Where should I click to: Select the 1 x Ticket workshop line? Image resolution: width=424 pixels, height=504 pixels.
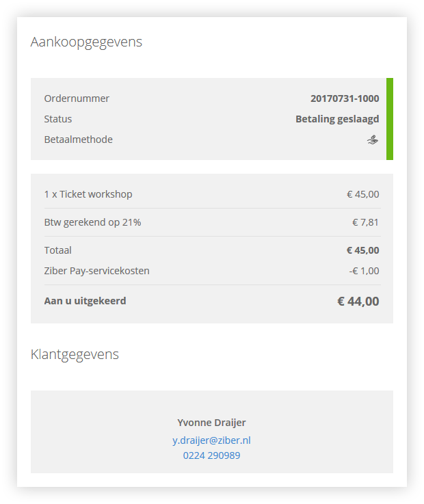88,194
